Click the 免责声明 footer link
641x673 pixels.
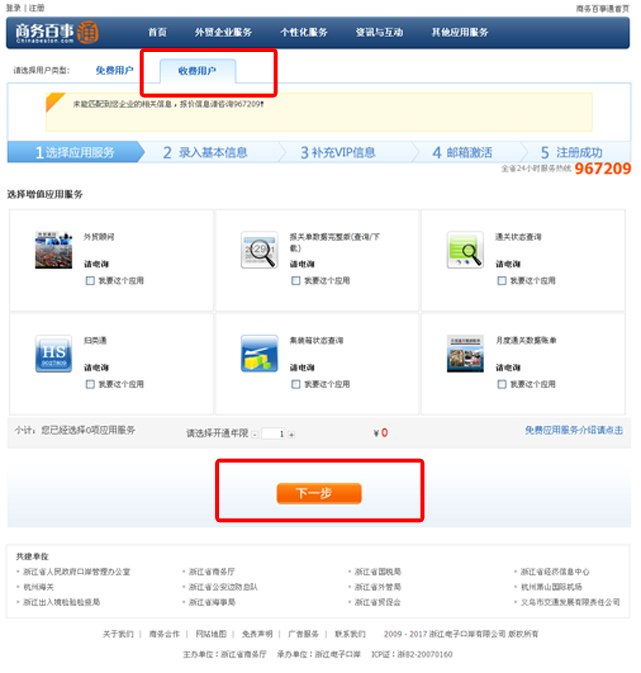257,634
